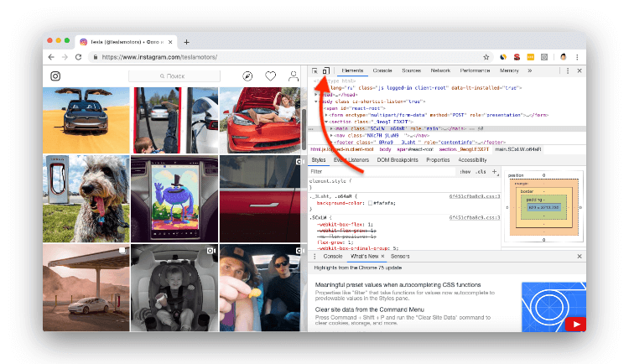Select the What's New drawer tab
The height and width of the screenshot is (364, 629).
pyautogui.click(x=364, y=256)
